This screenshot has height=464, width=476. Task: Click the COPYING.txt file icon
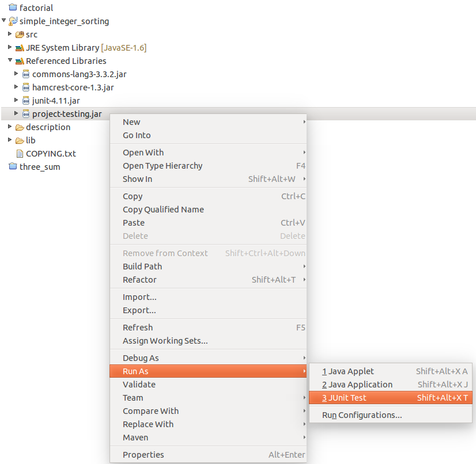click(x=20, y=154)
